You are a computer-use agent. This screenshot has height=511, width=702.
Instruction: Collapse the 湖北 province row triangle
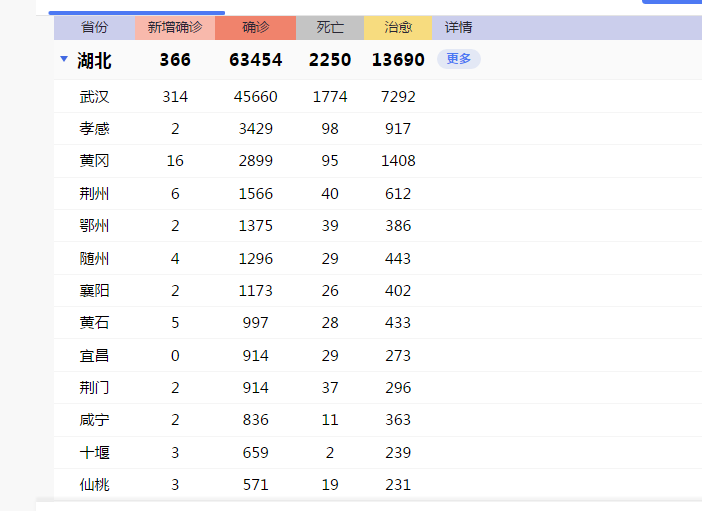pyautogui.click(x=64, y=60)
